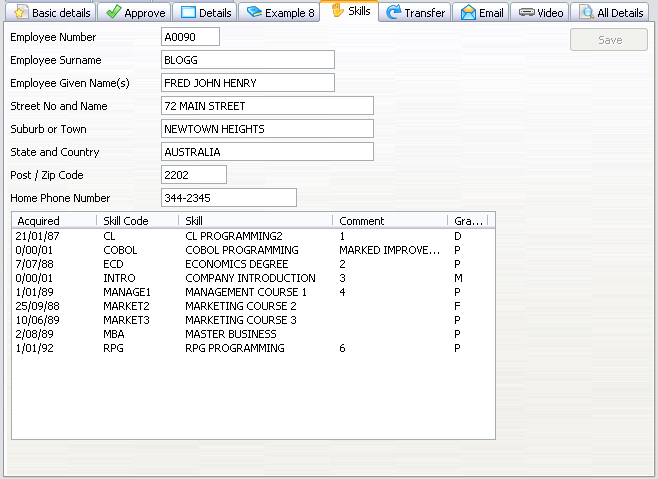Click the skill code INTRO
The image size is (658, 479).
pyautogui.click(x=119, y=278)
